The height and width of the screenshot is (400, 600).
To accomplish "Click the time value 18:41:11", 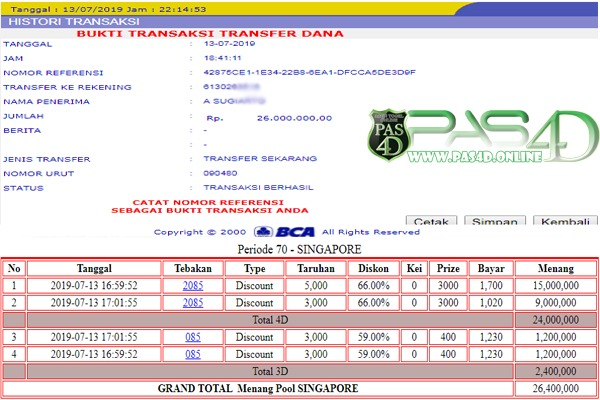I will pos(223,58).
